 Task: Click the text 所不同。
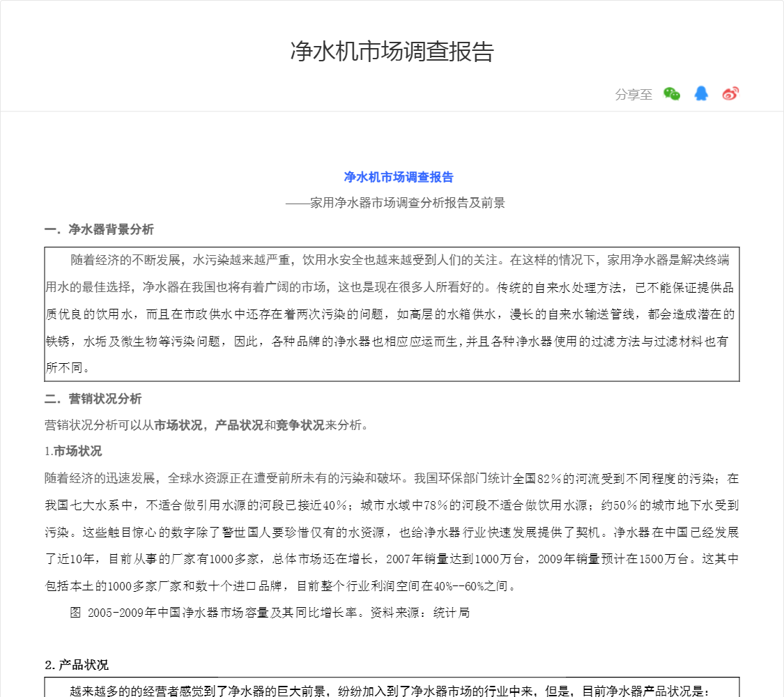68,368
